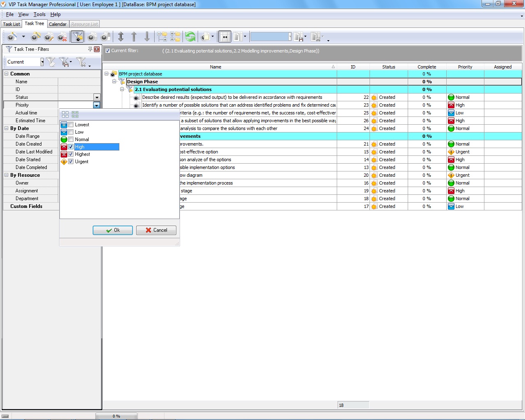Check the Lowest priority checkbox
Image resolution: width=525 pixels, height=420 pixels.
pos(71,125)
